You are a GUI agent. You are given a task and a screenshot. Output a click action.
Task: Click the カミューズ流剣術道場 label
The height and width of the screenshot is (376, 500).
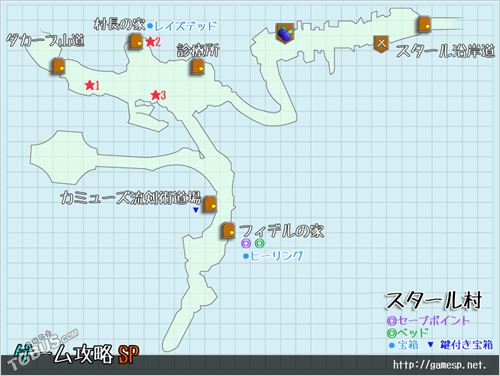point(130,198)
